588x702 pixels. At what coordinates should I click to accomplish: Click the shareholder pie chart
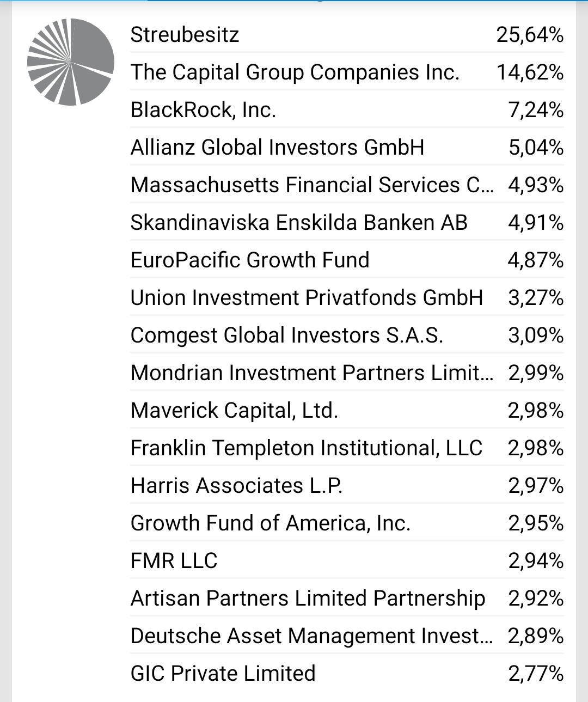[71, 62]
